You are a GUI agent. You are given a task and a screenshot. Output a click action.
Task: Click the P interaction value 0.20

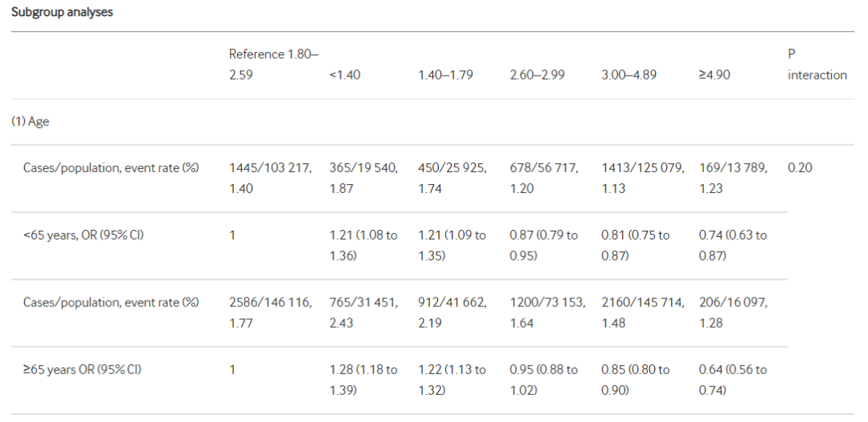coord(800,167)
